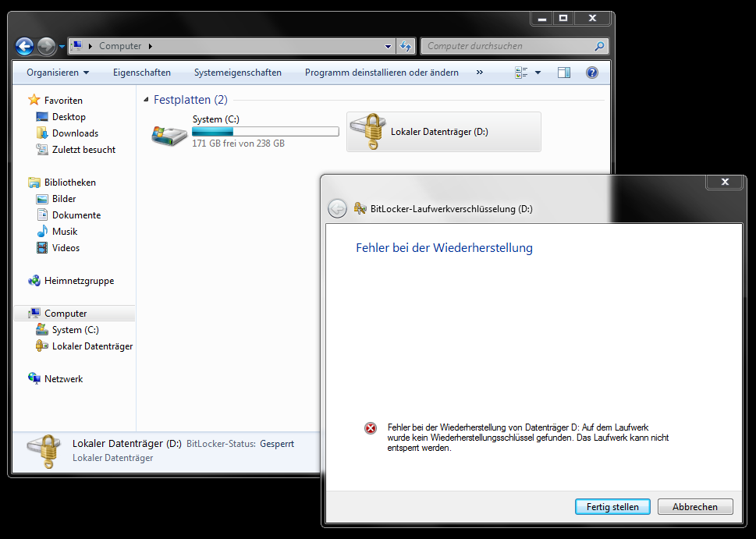This screenshot has height=539, width=756.
Task: Open the Dokumente library
Action: click(76, 215)
